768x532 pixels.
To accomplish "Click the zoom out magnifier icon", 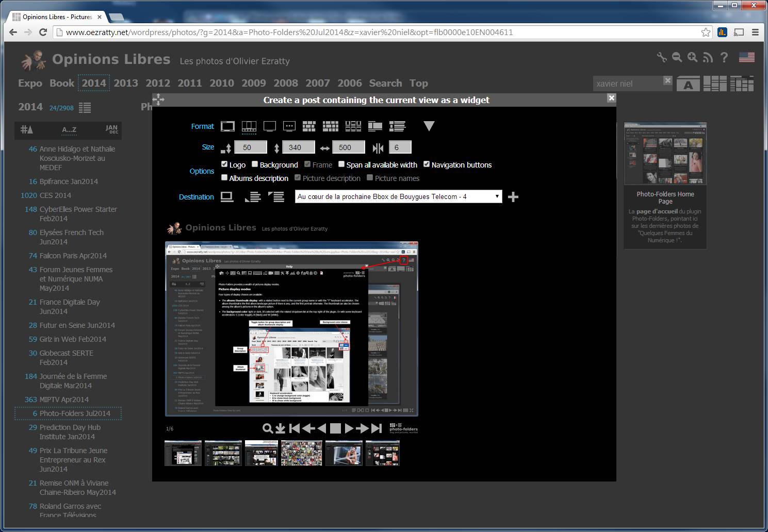I will point(677,58).
